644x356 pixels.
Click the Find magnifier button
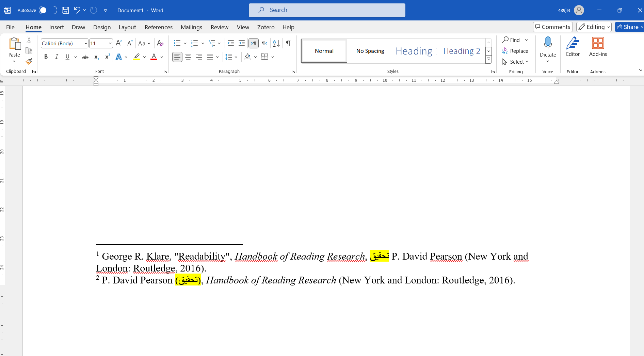511,40
